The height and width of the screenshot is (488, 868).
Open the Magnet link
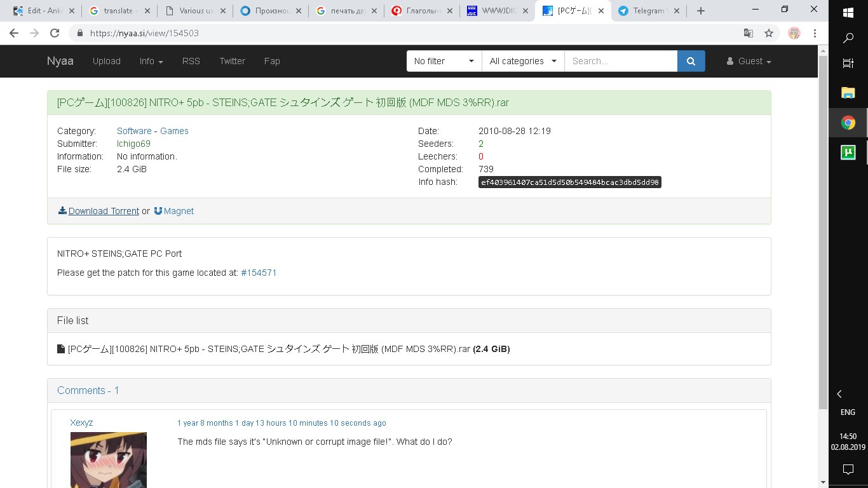pyautogui.click(x=173, y=211)
